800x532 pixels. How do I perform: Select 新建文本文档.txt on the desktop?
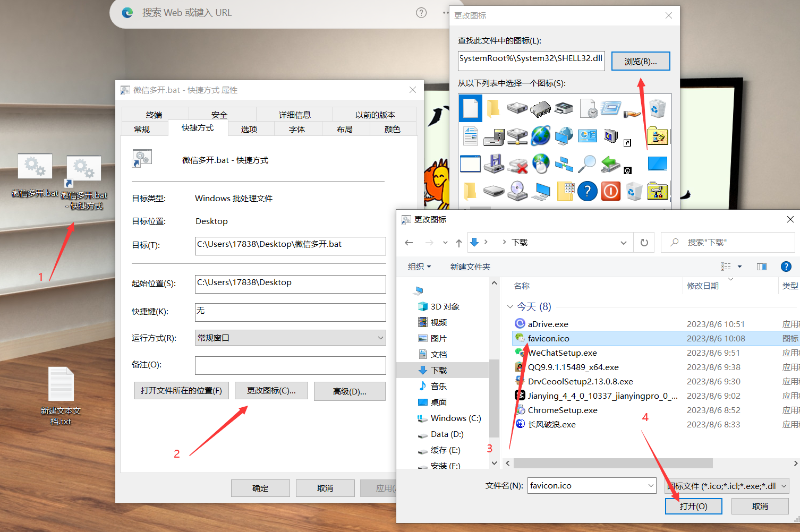61,396
